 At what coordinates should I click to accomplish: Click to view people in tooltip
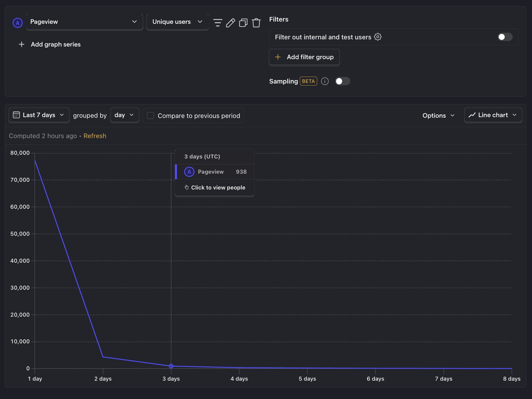[x=215, y=187]
